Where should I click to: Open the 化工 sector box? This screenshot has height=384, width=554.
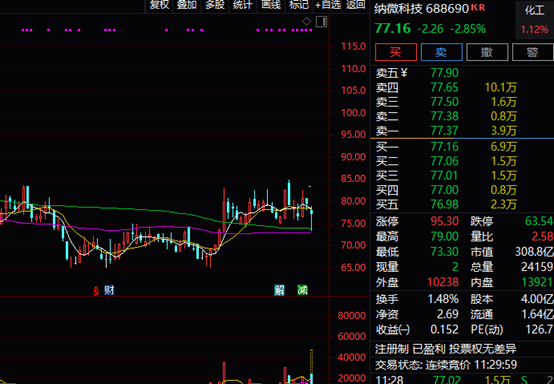(x=535, y=20)
